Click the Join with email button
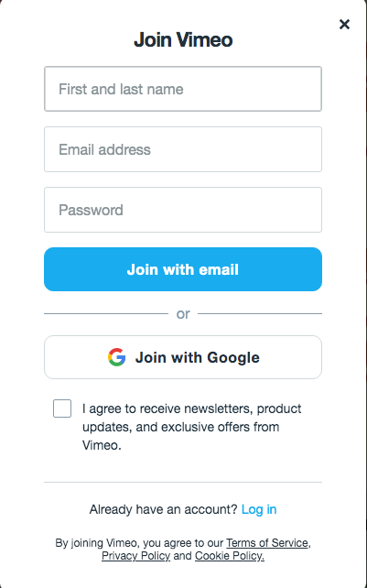367x588 pixels. coord(183,269)
